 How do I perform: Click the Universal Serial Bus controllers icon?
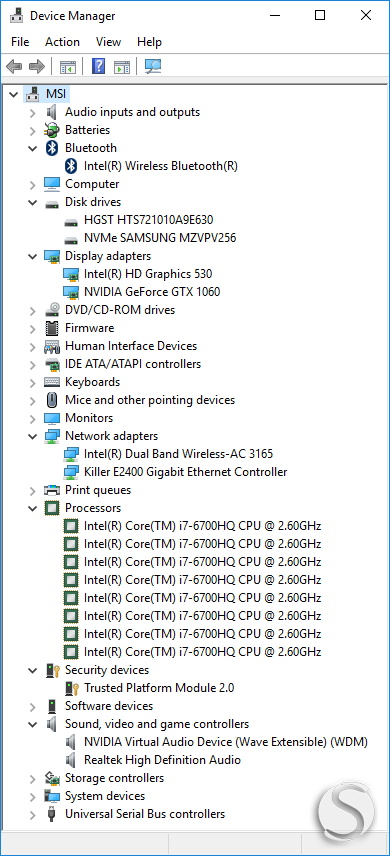[52, 815]
